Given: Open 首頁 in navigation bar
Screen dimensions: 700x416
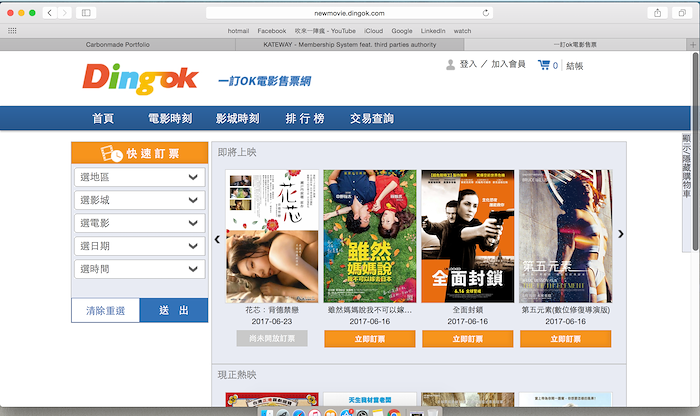Looking at the screenshot, I should pyautogui.click(x=103, y=118).
